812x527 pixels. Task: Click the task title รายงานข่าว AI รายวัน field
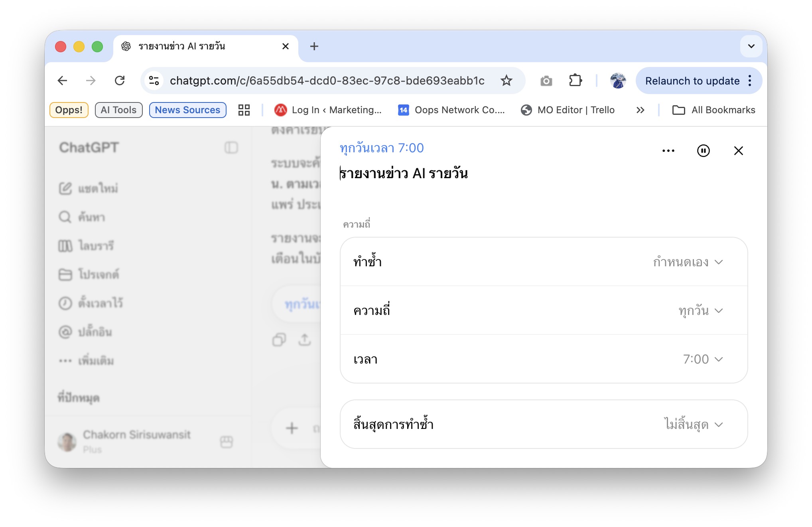coord(404,173)
